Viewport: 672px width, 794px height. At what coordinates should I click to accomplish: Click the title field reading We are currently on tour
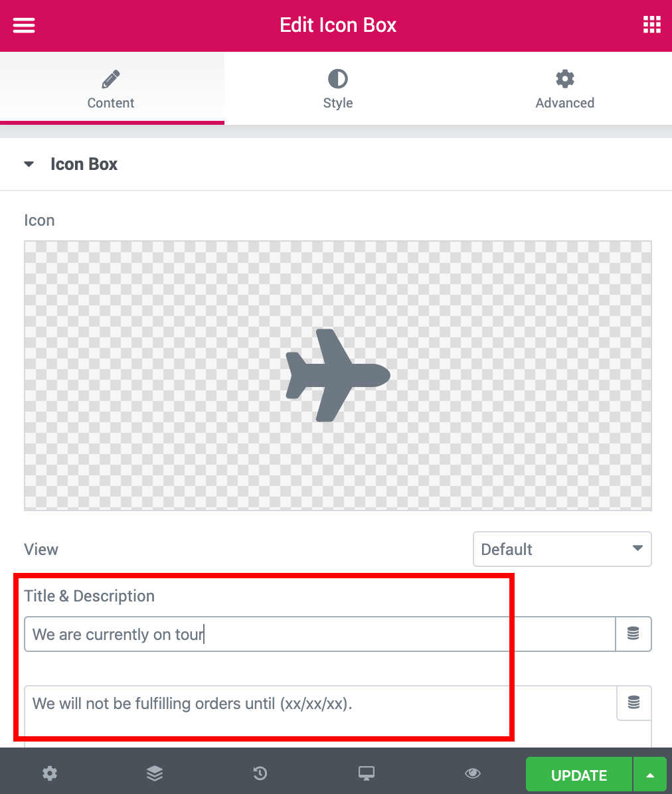point(319,634)
